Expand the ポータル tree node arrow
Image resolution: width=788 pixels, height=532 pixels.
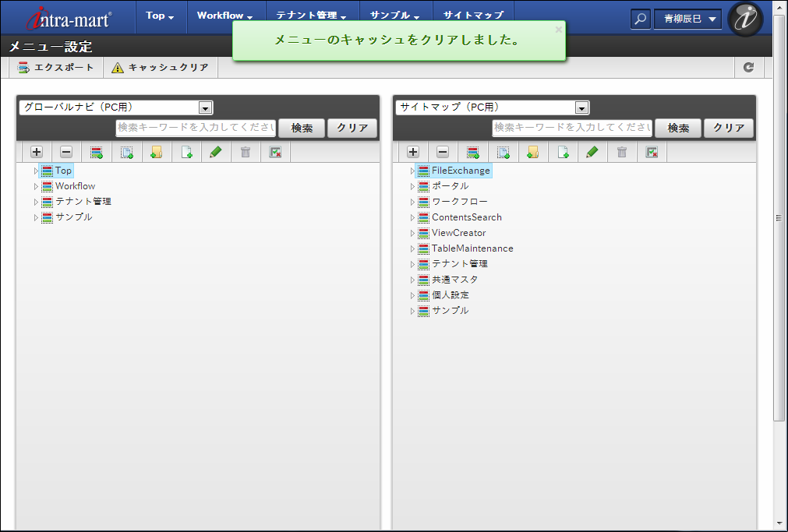click(x=412, y=186)
